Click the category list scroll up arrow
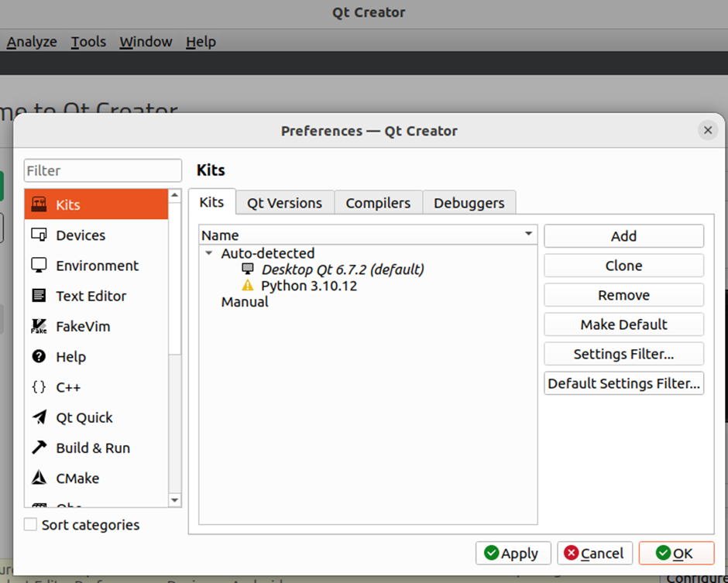 (x=174, y=195)
